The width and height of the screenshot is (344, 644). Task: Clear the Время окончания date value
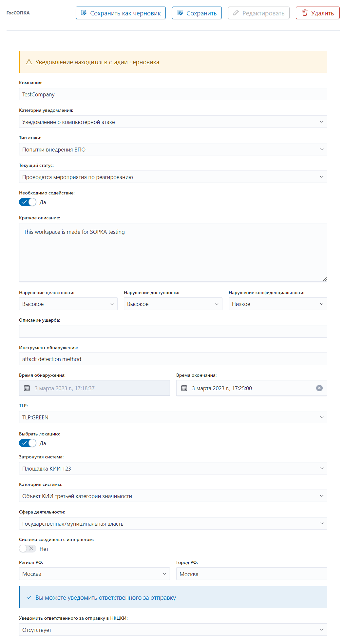point(319,388)
